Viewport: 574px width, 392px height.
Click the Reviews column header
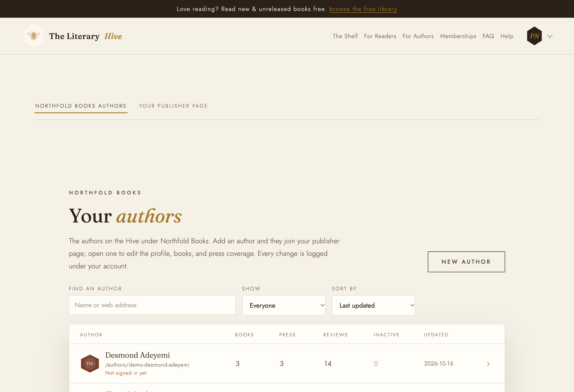click(x=335, y=335)
